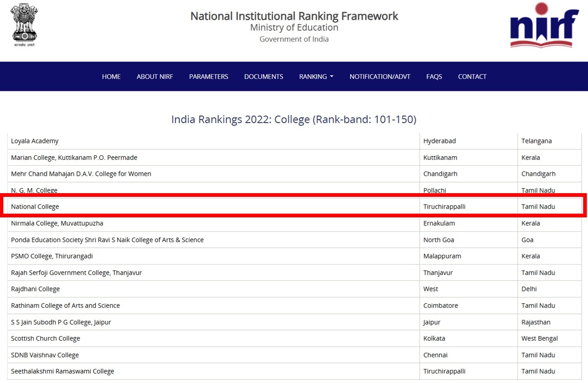The width and height of the screenshot is (588, 383).
Task: Click the NIRF logo
Action: click(x=544, y=25)
